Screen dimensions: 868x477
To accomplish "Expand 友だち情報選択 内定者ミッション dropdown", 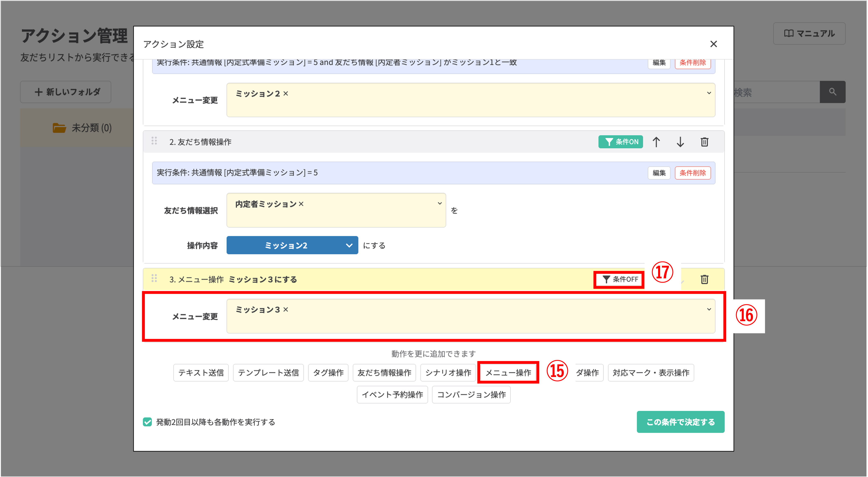I will pos(439,204).
